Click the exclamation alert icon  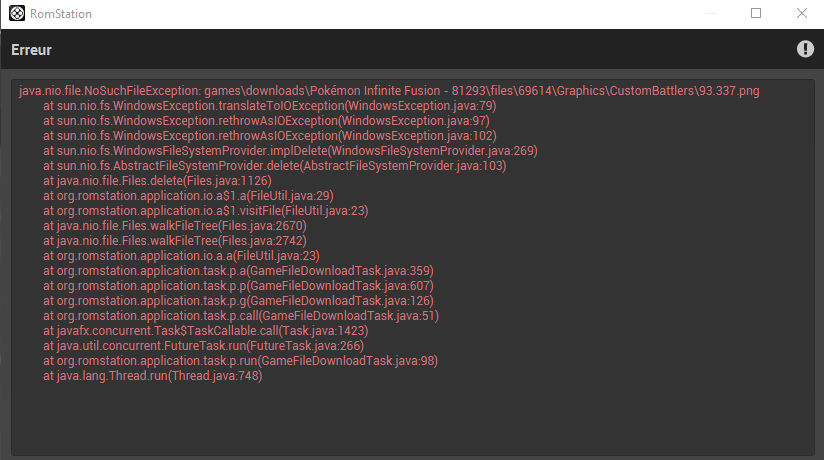tap(805, 49)
